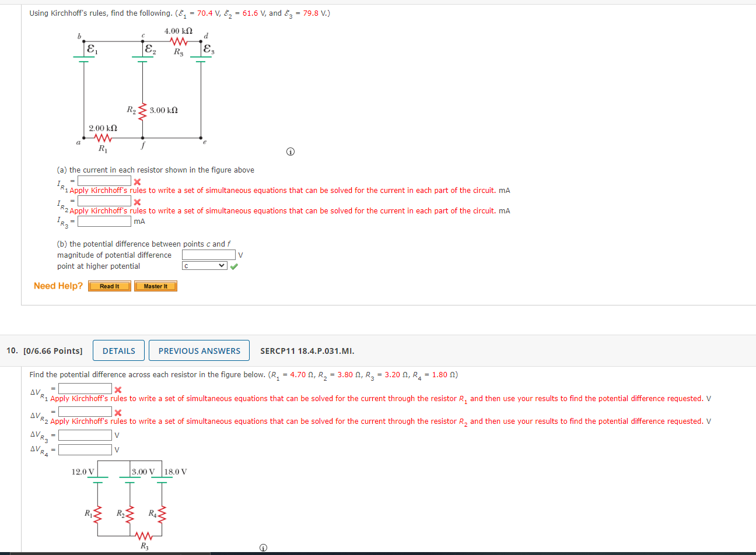Click the Read It help button
The width and height of the screenshot is (756, 555).
109,286
